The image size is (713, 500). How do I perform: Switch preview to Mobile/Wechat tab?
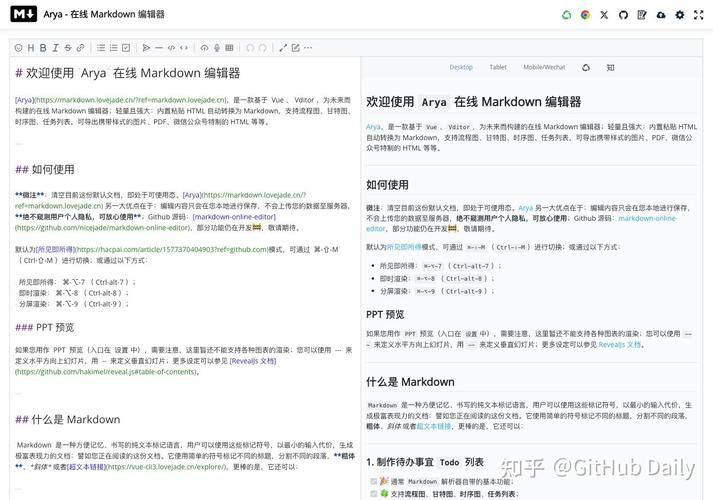pyautogui.click(x=544, y=67)
